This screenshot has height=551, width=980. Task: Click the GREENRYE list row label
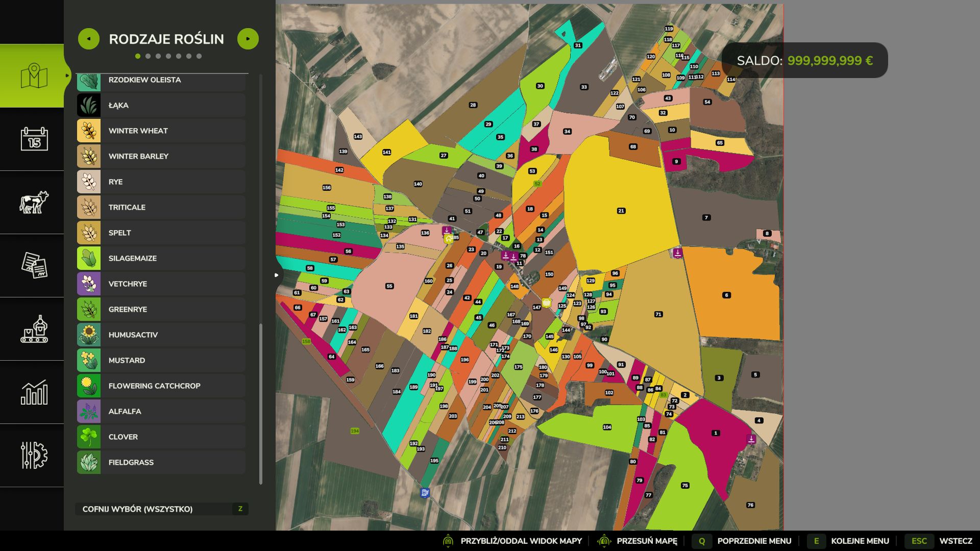tap(128, 309)
